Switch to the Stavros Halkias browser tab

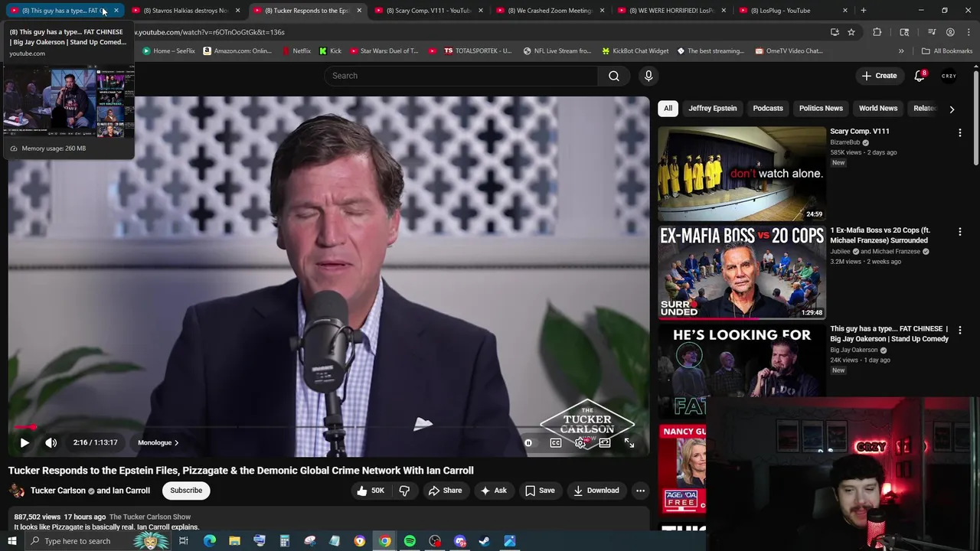185,11
